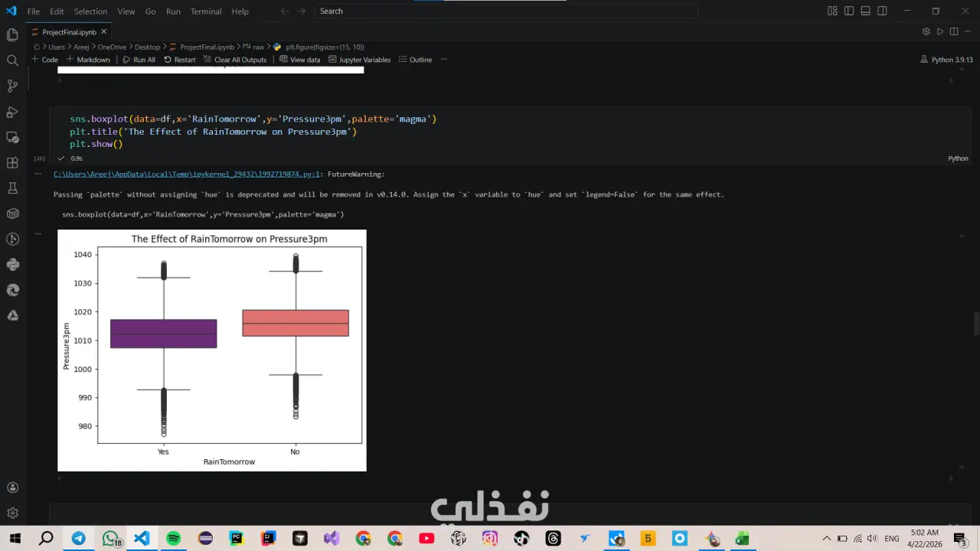Open the Explorer view in activity bar

pyautogui.click(x=12, y=34)
